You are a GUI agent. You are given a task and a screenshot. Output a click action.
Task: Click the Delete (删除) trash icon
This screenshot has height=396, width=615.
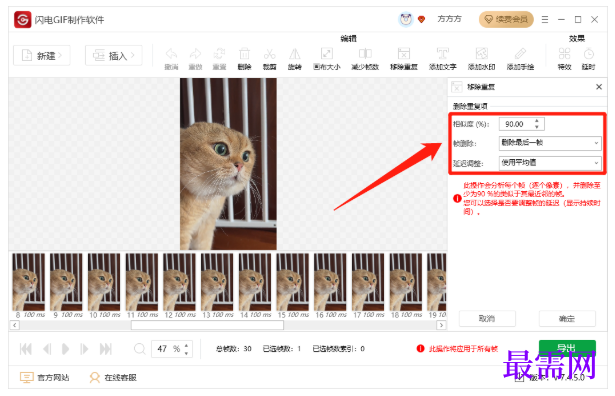[x=244, y=58]
